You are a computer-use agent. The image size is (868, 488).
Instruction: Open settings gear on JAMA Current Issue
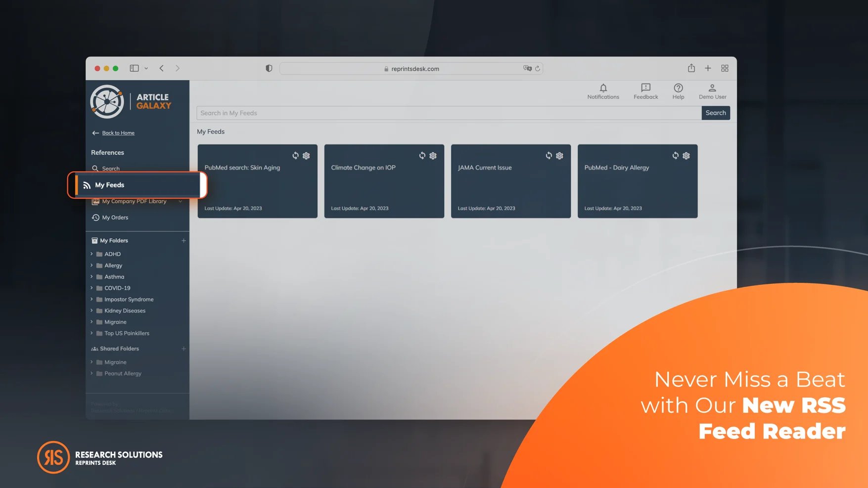[x=559, y=156]
